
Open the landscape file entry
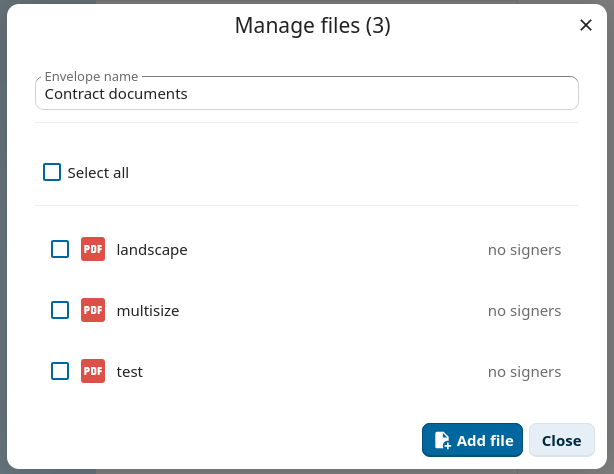152,249
